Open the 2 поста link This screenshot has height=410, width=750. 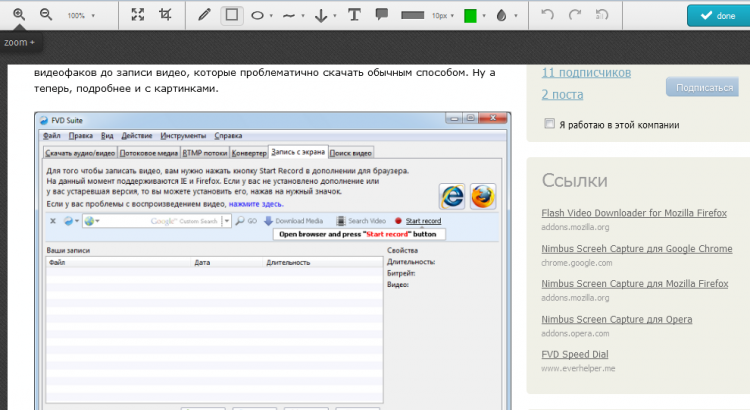562,95
